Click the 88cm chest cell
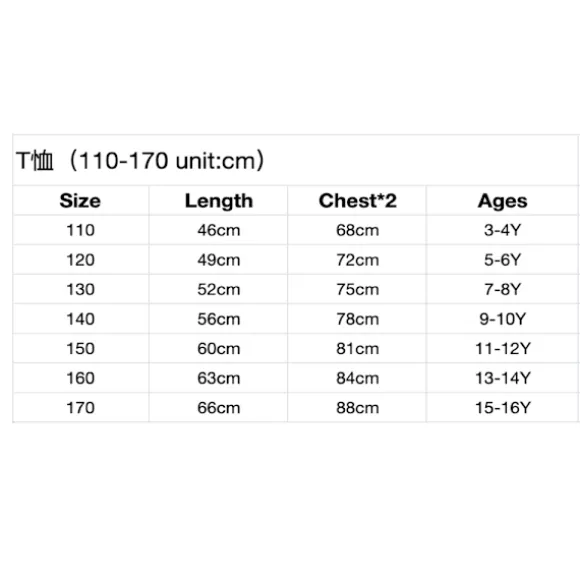The width and height of the screenshot is (580, 580). [357, 408]
